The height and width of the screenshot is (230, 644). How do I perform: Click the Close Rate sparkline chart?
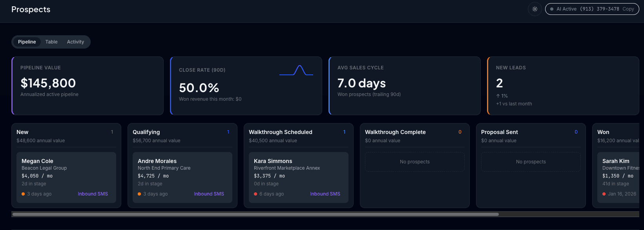tap(296, 70)
